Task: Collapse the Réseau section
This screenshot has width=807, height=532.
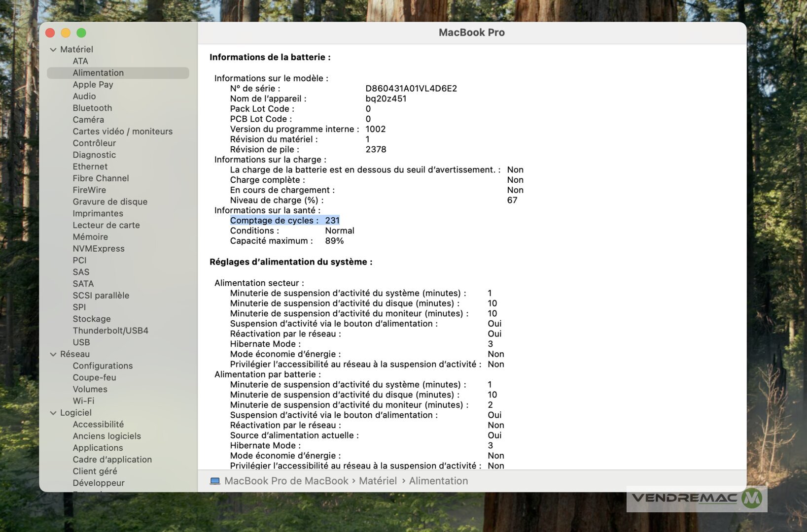Action: tap(53, 354)
